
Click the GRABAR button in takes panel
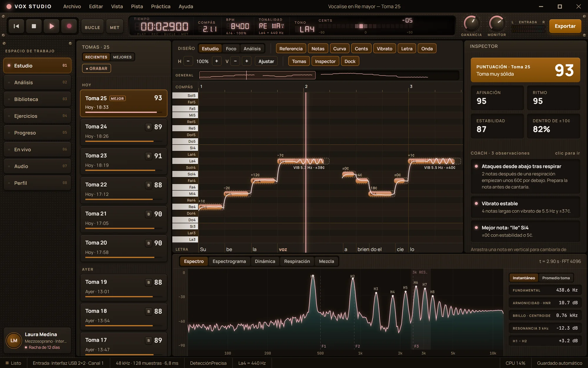tap(96, 68)
